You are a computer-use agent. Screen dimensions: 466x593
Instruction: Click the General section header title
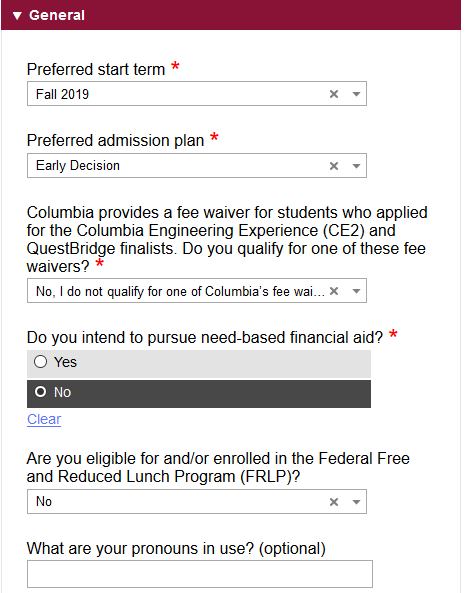pos(57,16)
